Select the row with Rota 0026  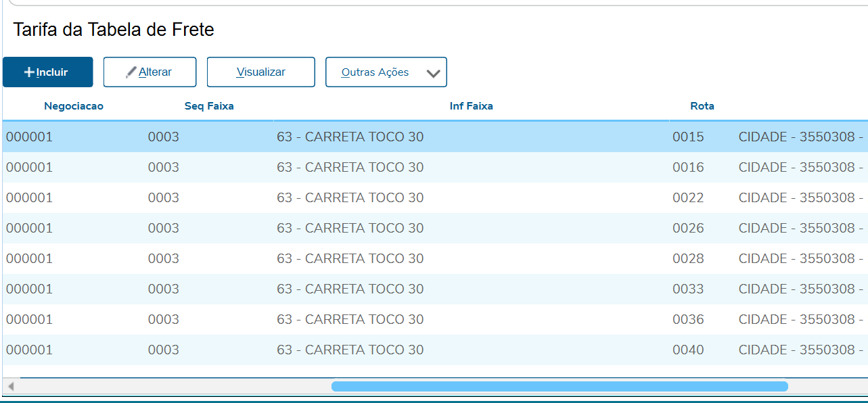point(435,228)
